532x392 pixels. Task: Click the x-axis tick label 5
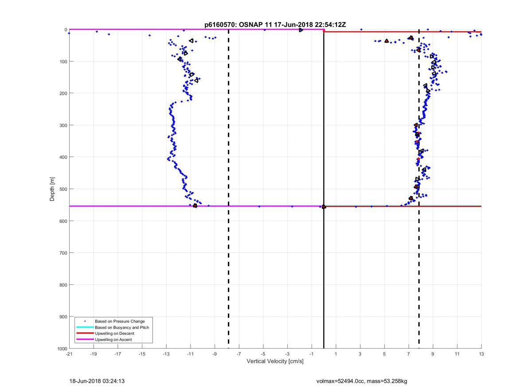[x=384, y=354]
